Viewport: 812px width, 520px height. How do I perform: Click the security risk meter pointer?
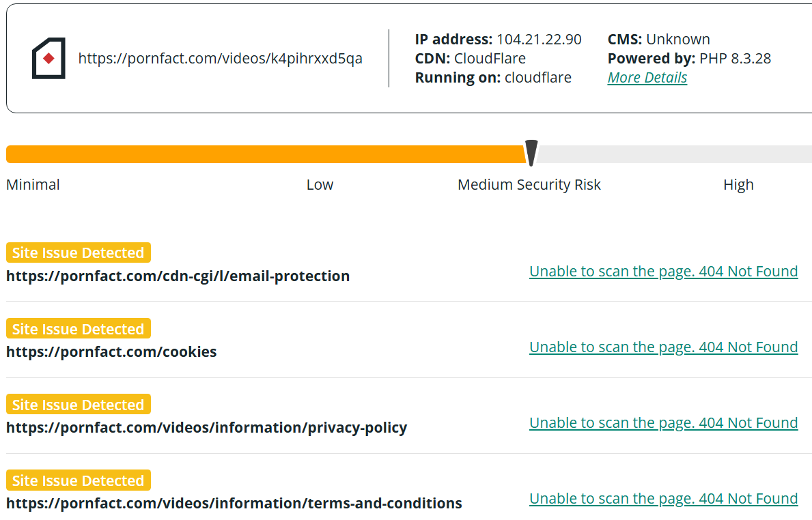tap(531, 153)
